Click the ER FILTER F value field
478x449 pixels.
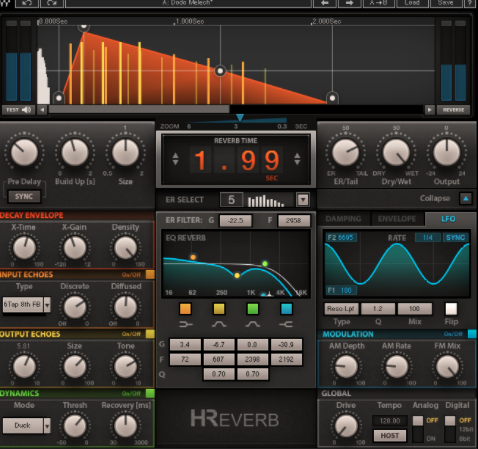[x=293, y=220]
